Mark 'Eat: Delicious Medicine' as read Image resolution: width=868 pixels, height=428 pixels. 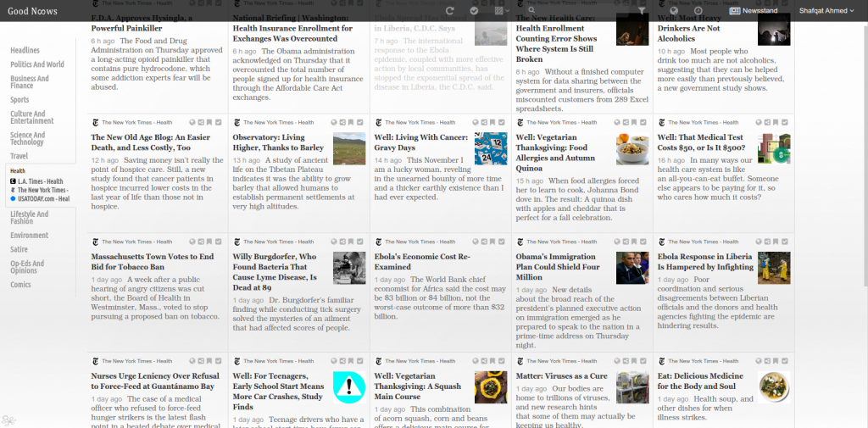(785, 361)
